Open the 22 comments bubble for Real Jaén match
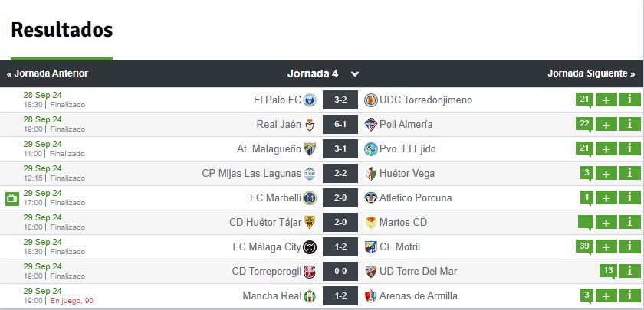 [x=584, y=125]
